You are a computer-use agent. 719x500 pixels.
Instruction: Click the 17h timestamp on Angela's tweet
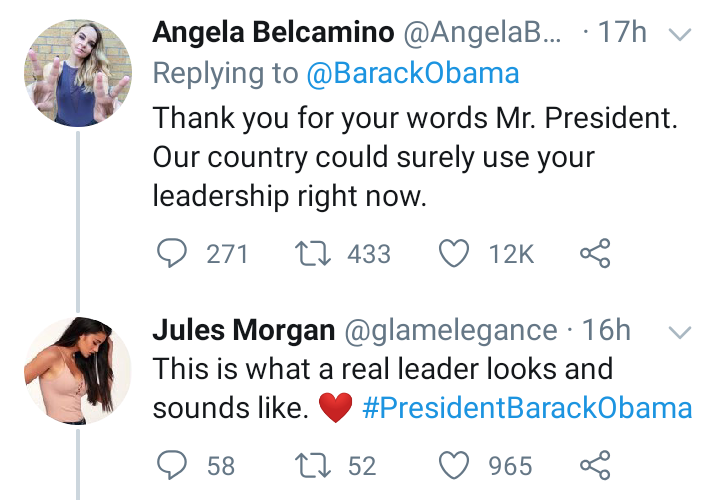(621, 33)
